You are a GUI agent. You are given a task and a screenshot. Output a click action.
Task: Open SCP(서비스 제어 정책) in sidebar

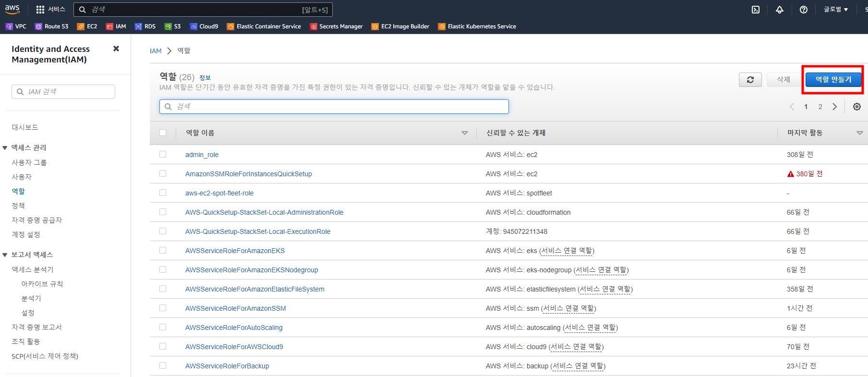pos(45,356)
